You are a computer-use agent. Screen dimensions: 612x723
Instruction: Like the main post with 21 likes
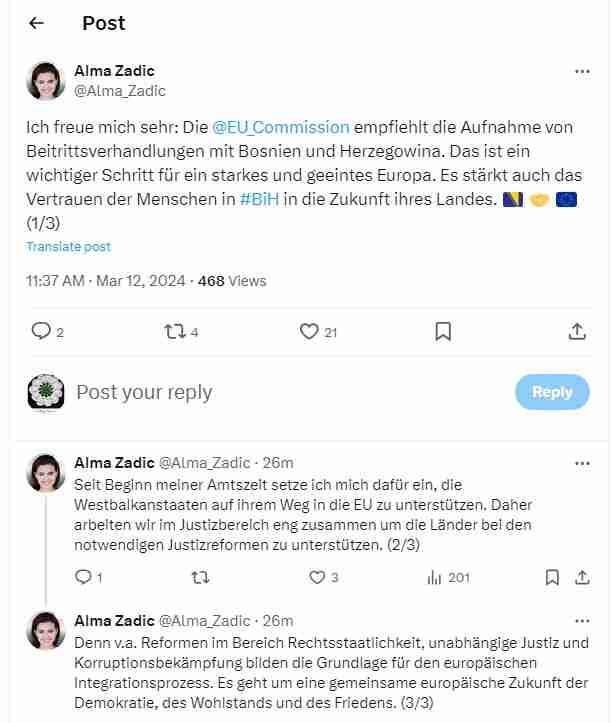coord(310,331)
